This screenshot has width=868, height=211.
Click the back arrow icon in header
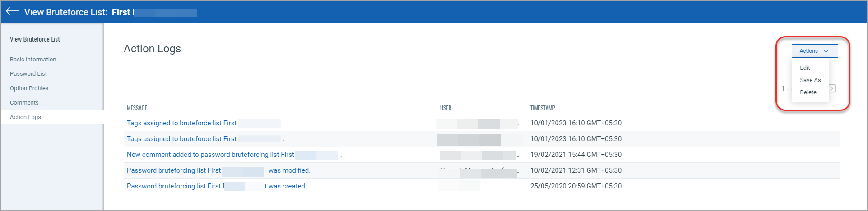tap(13, 12)
